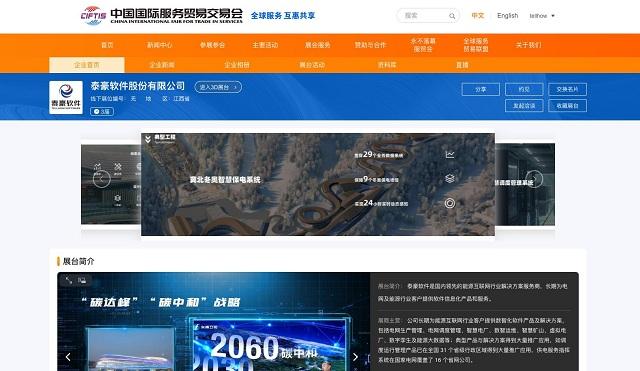
Task: Expand the video using the fullscreen arrows icon
Action: click(69, 280)
